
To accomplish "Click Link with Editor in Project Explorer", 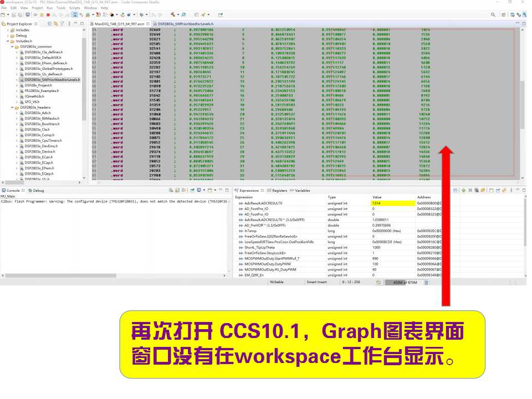I will pyautogui.click(x=55, y=24).
